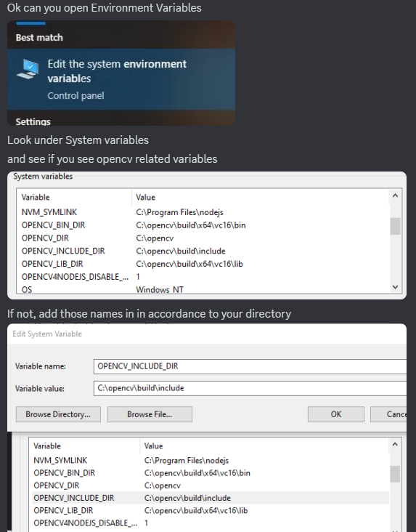The image size is (416, 532).
Task: Click the Control panel computer icon
Action: pos(28,69)
